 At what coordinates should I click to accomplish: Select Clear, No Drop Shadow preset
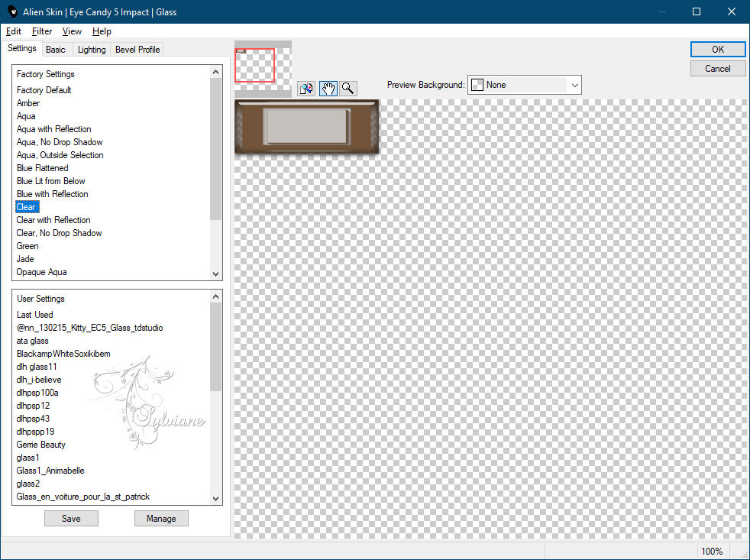tap(59, 232)
